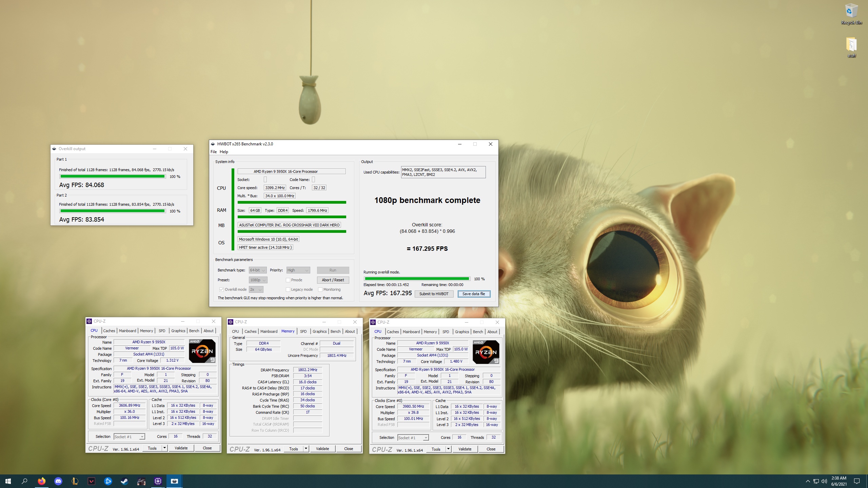Open the File menu in HWBOT x265
The width and height of the screenshot is (868, 488).
click(214, 152)
